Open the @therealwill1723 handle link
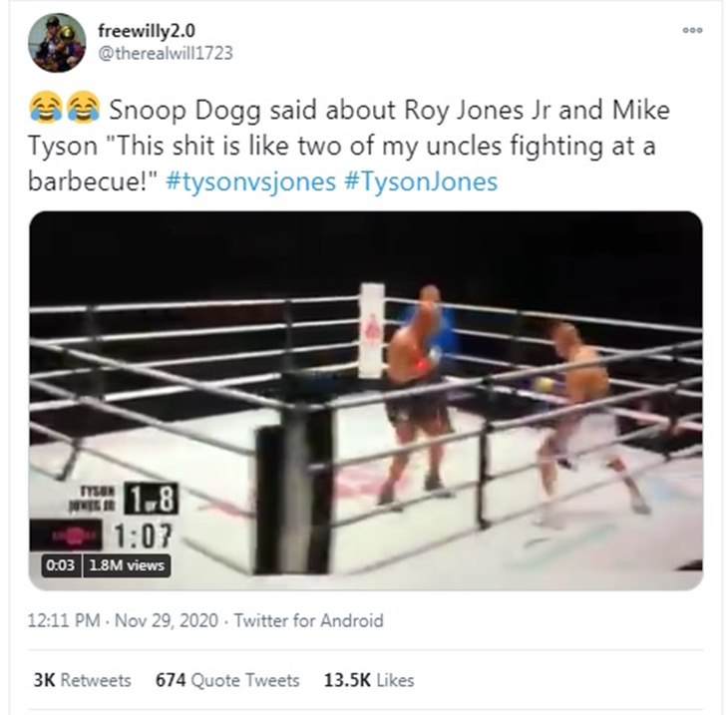The image size is (728, 715). [166, 54]
